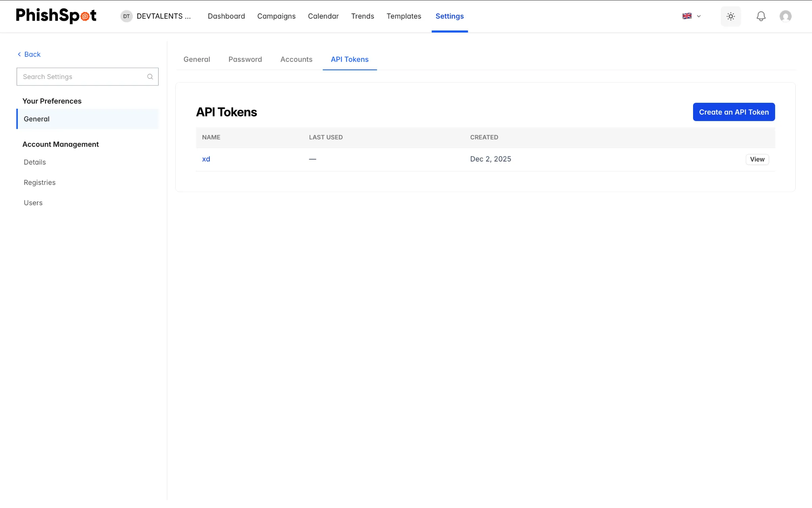View the xd token details

[x=757, y=159]
